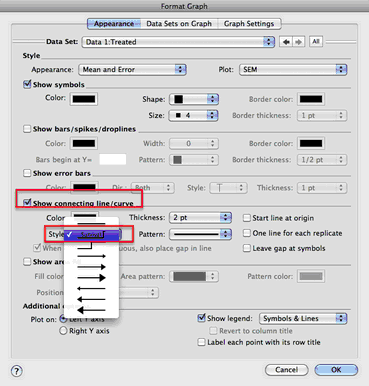Uncheck Show symbols
Screen dimensions: 369x386
coord(27,84)
